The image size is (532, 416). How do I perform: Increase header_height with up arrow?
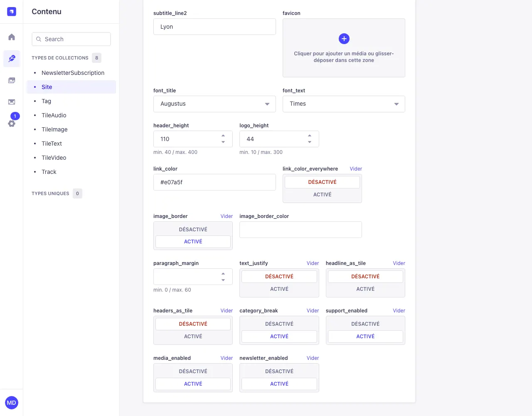click(223, 136)
